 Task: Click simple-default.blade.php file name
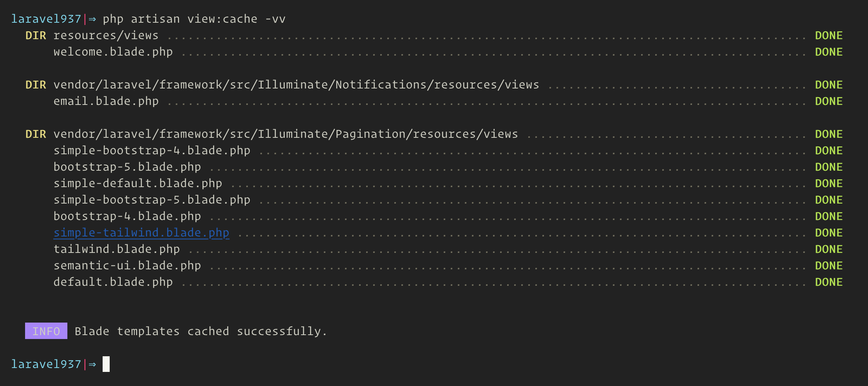click(x=138, y=184)
